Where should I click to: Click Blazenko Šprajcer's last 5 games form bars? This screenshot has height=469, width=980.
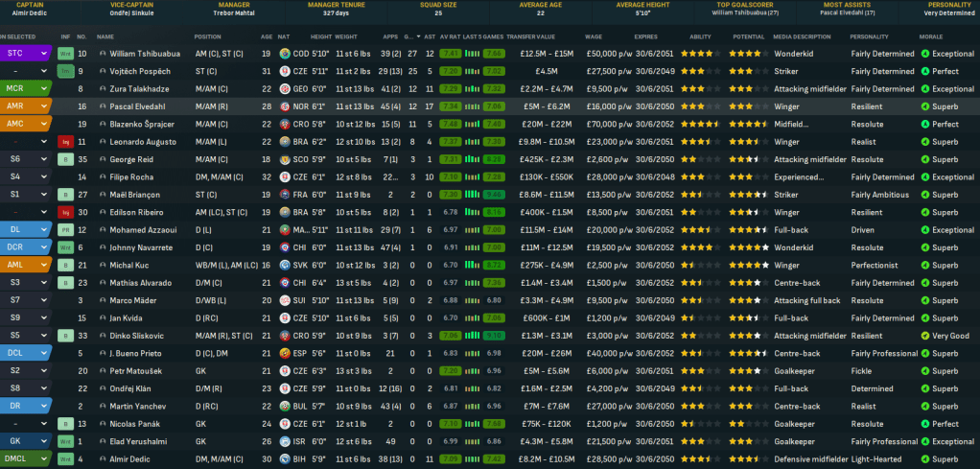pyautogui.click(x=473, y=125)
